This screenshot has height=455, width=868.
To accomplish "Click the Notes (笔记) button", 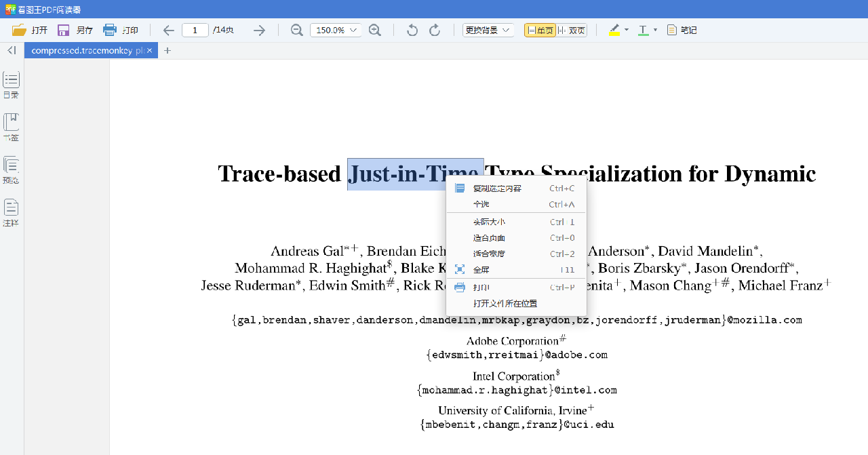I will click(x=682, y=30).
